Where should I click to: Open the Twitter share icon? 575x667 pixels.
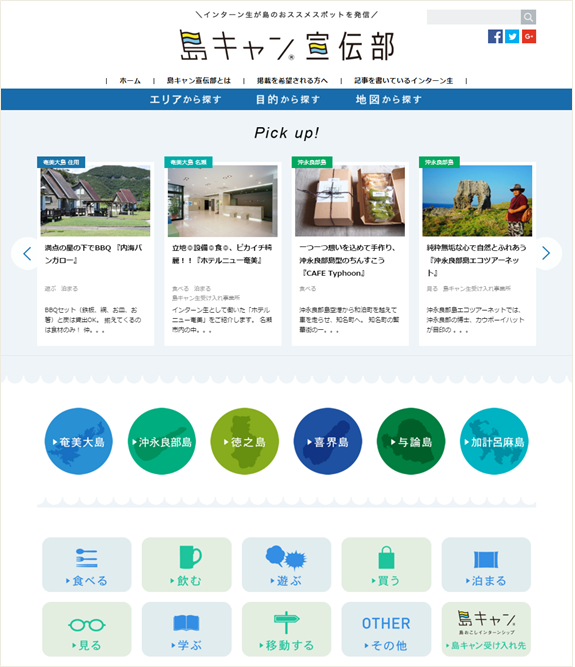click(x=512, y=37)
